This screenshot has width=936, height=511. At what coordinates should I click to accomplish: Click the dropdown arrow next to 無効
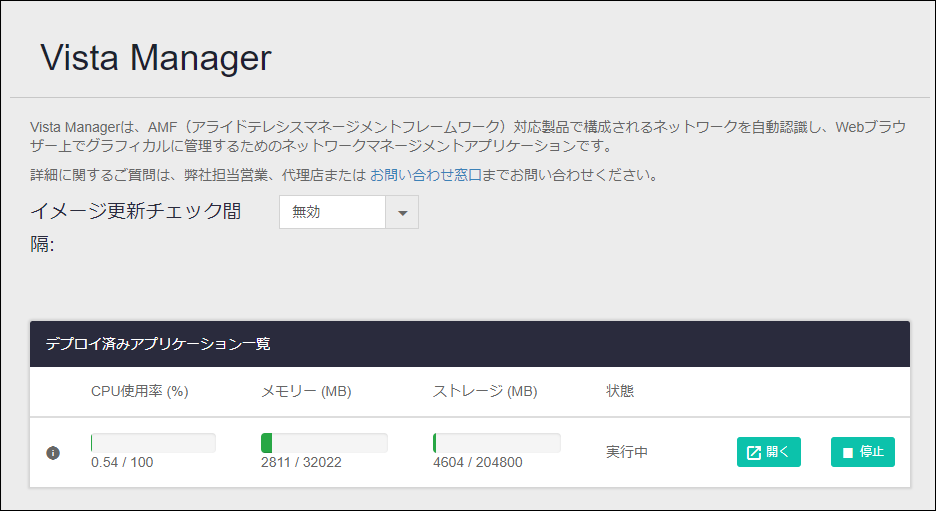(x=402, y=212)
